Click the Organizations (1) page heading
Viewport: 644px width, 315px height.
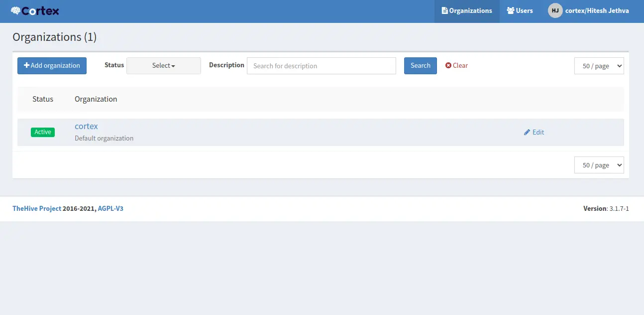click(x=55, y=37)
